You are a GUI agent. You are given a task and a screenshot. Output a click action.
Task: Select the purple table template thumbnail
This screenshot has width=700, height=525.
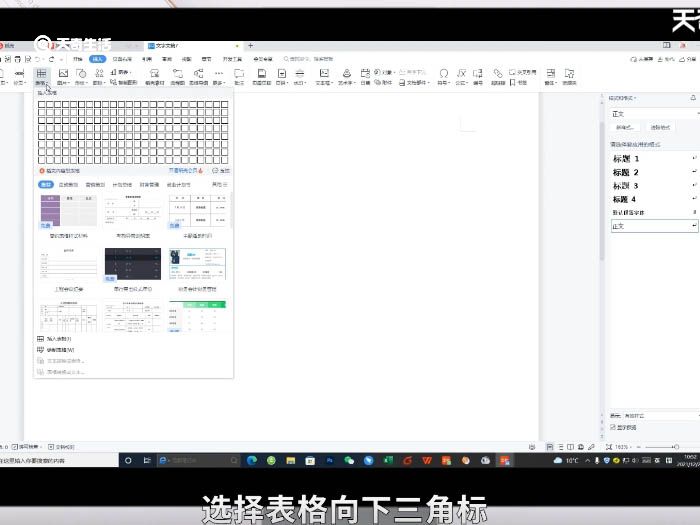[69, 211]
